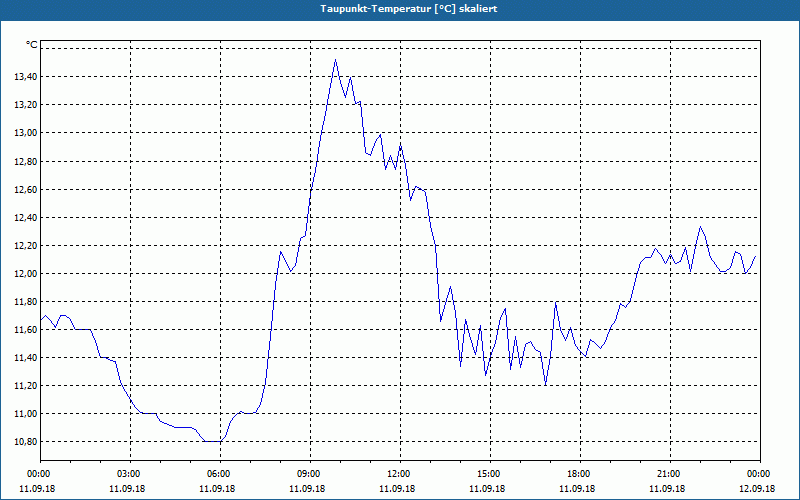Click the 11.09.18 date under 18:00

pos(577,489)
